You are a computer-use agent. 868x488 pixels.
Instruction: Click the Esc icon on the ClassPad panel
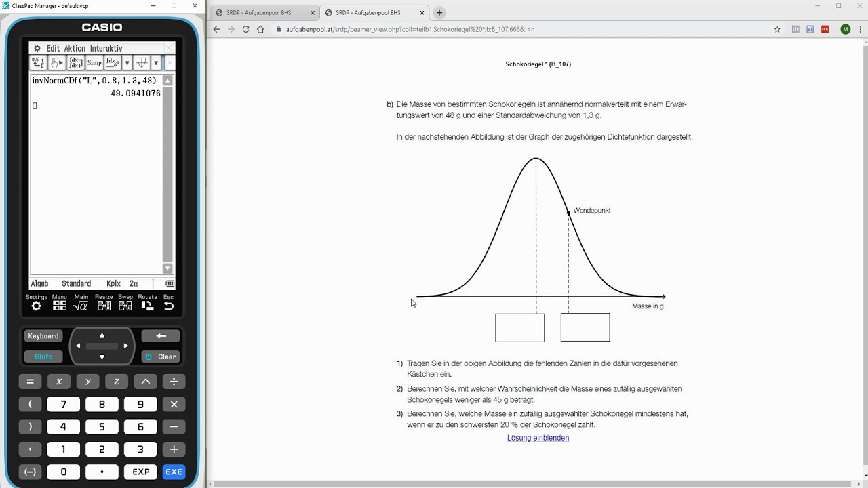pos(169,306)
